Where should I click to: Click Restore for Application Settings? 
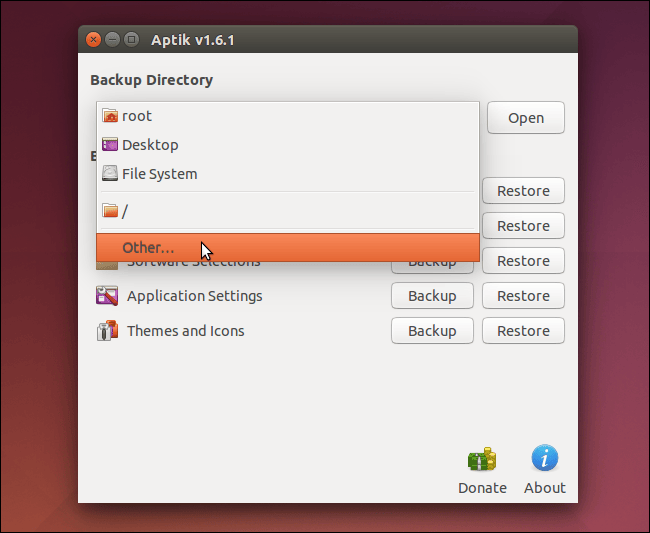tap(523, 296)
